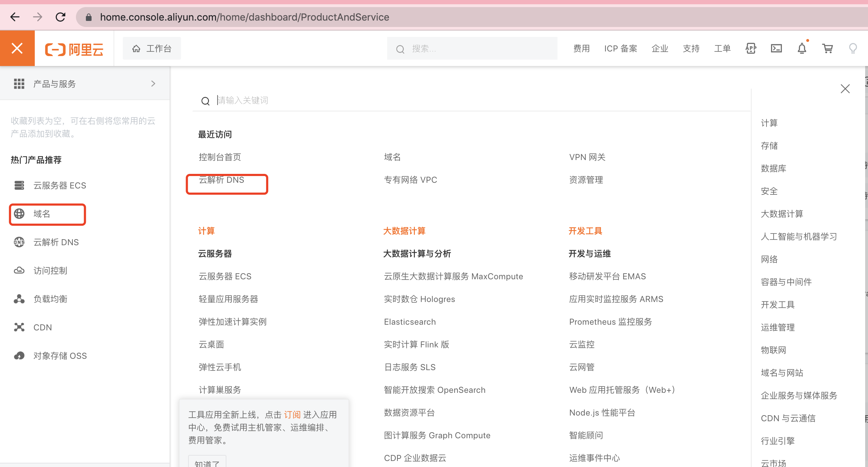Open 云服务器 ECS in the 计算 list
The image size is (868, 467).
pyautogui.click(x=225, y=276)
